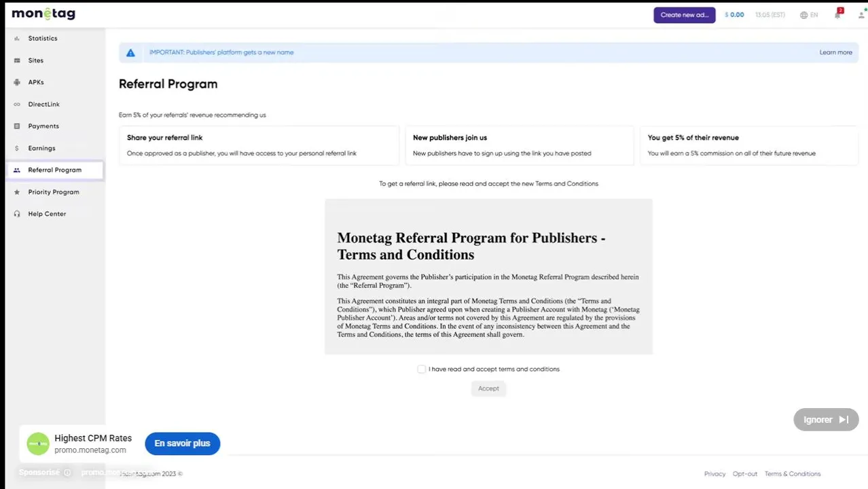Viewport: 868px width, 489px height.
Task: Click the $ 0.00 balance
Action: coord(734,15)
